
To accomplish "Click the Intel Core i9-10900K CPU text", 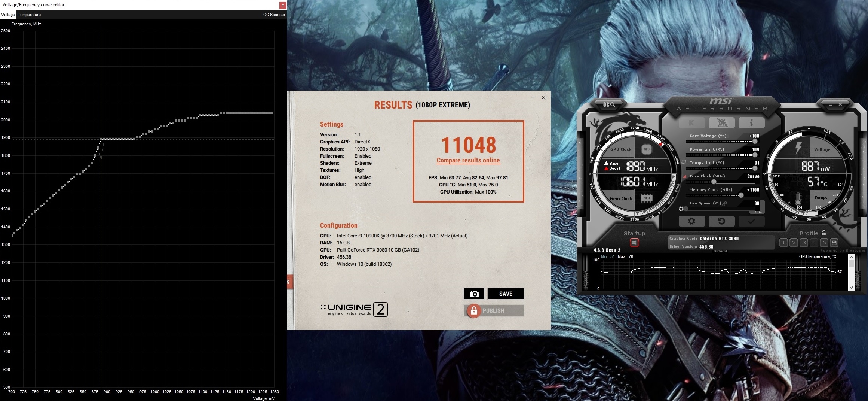I will pos(402,236).
